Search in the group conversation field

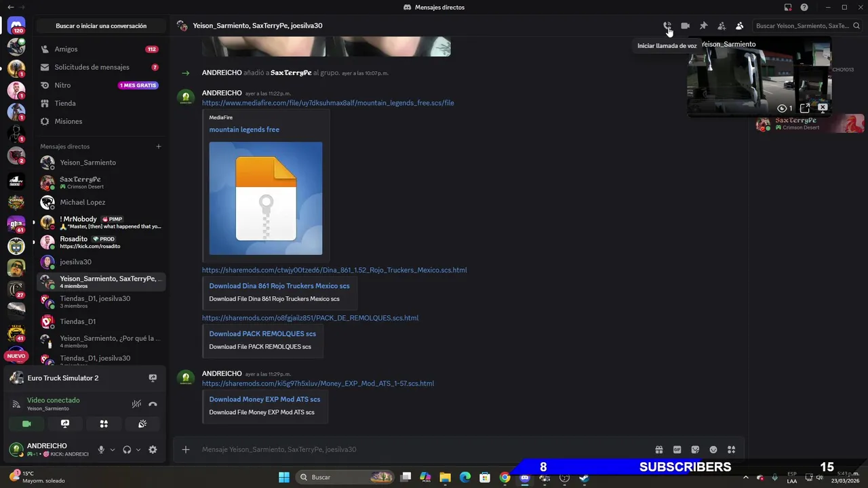(x=807, y=26)
